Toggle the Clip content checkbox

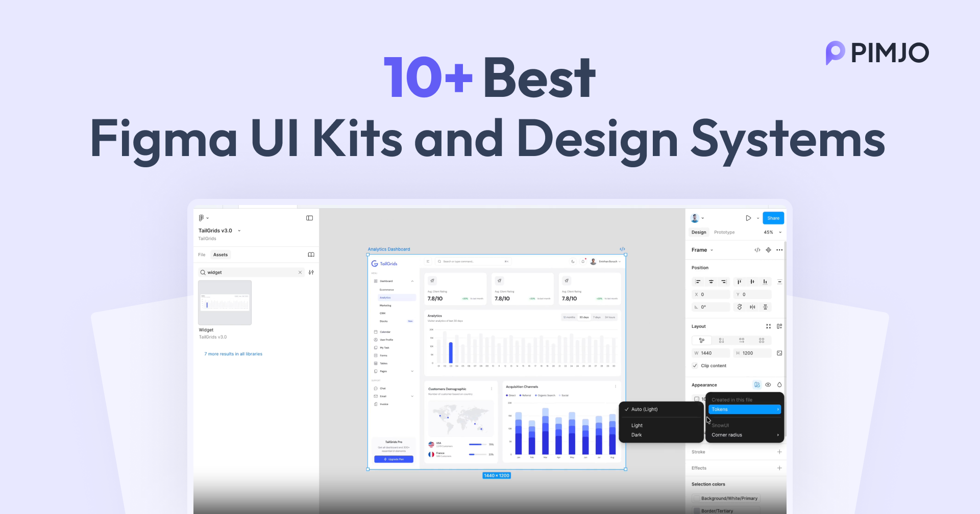695,366
